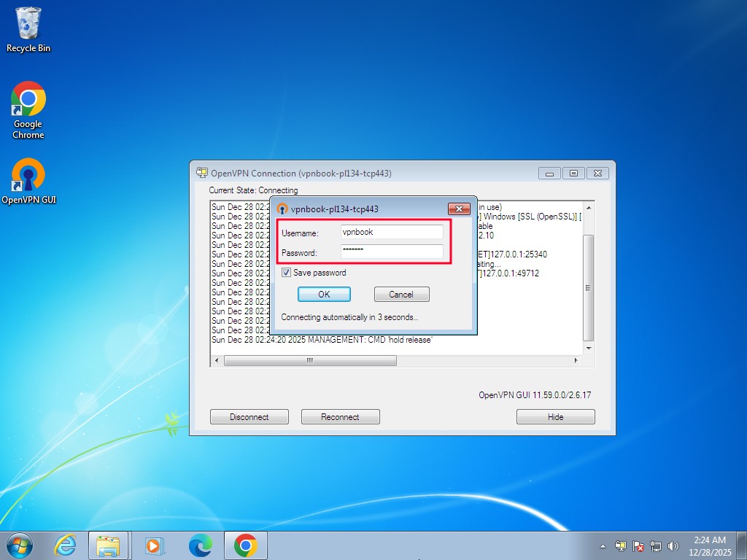Click the log's horizontal scrollbar right arrow
The width and height of the screenshot is (747, 560).
click(x=576, y=361)
